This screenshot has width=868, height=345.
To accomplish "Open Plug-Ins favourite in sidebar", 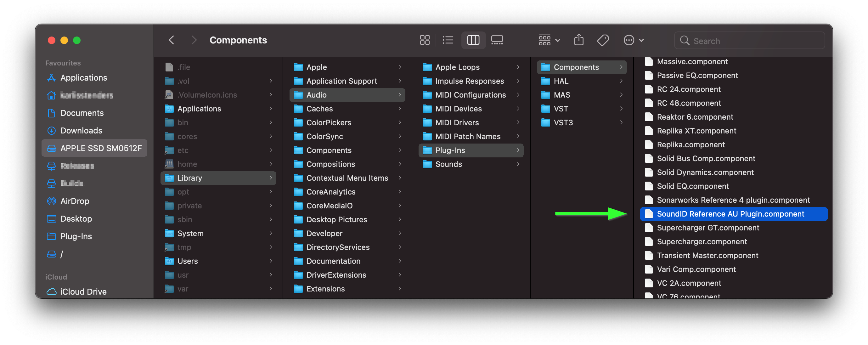I will click(x=94, y=236).
